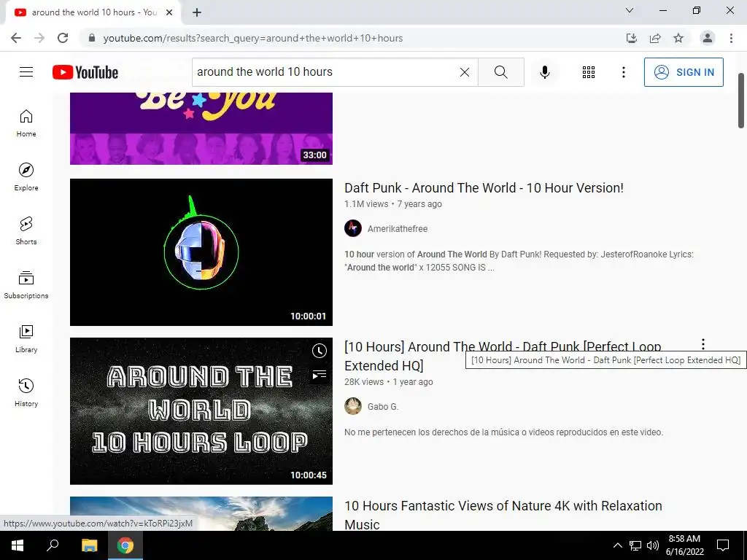Select the 'around the world 10 hours' tab
The height and width of the screenshot is (560, 747).
pyautogui.click(x=93, y=13)
